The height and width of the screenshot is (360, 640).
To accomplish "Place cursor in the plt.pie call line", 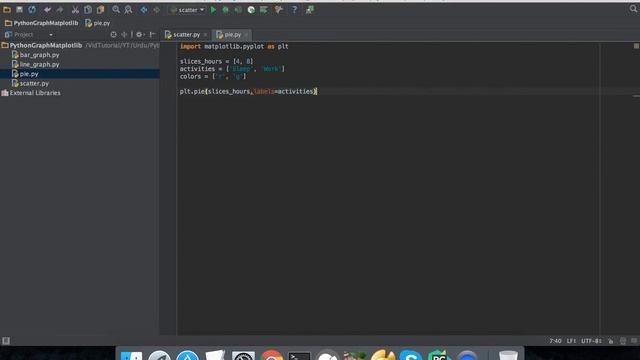I will click(248, 91).
